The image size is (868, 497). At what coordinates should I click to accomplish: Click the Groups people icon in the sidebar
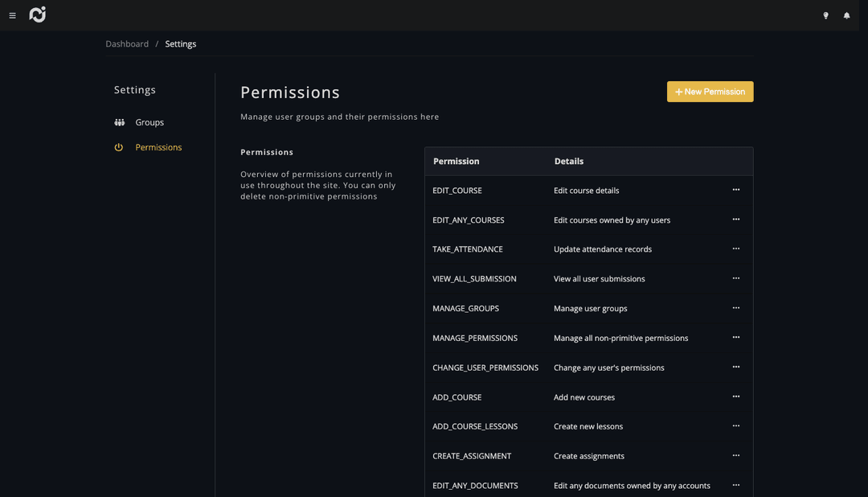(x=119, y=122)
